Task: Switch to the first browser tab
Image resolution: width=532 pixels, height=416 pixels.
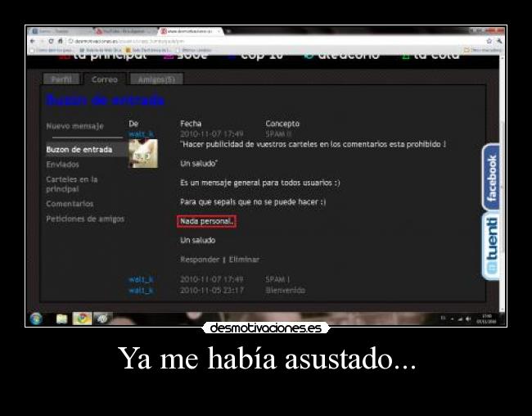Action: [x=60, y=31]
